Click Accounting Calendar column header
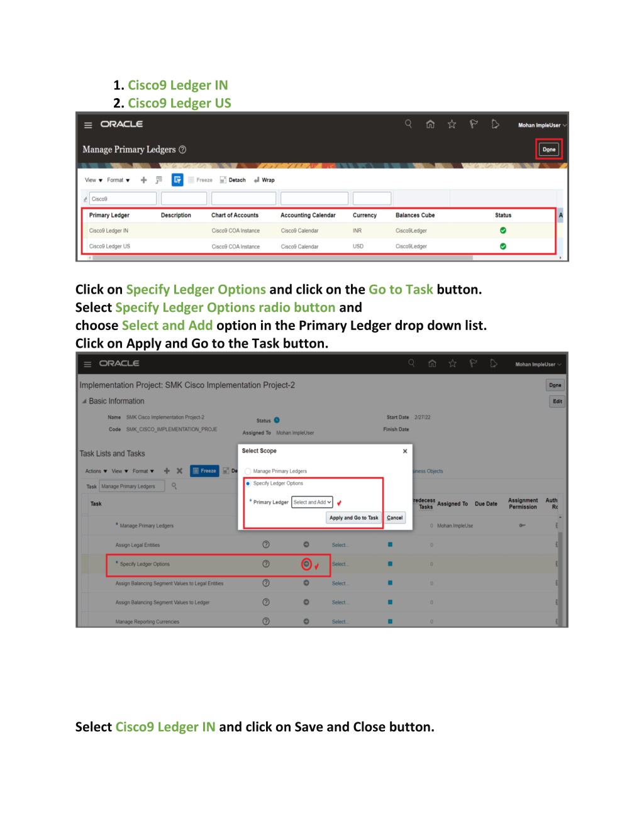 308,215
